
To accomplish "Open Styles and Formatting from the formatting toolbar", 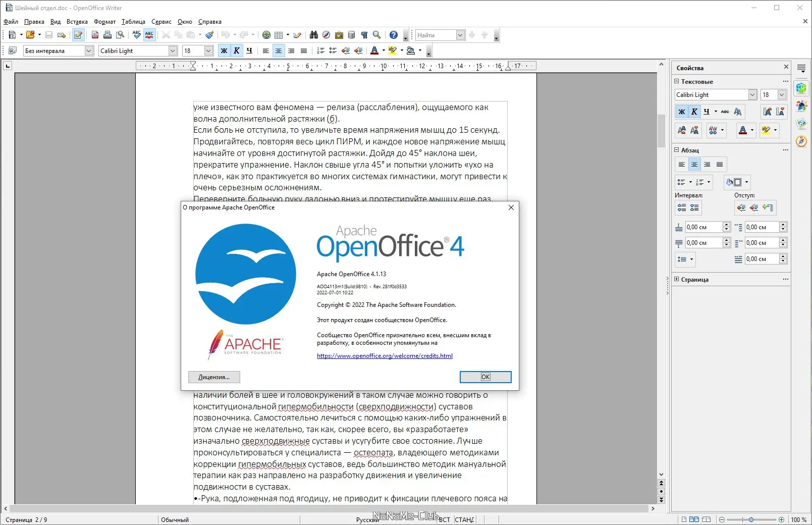I will 13,50.
